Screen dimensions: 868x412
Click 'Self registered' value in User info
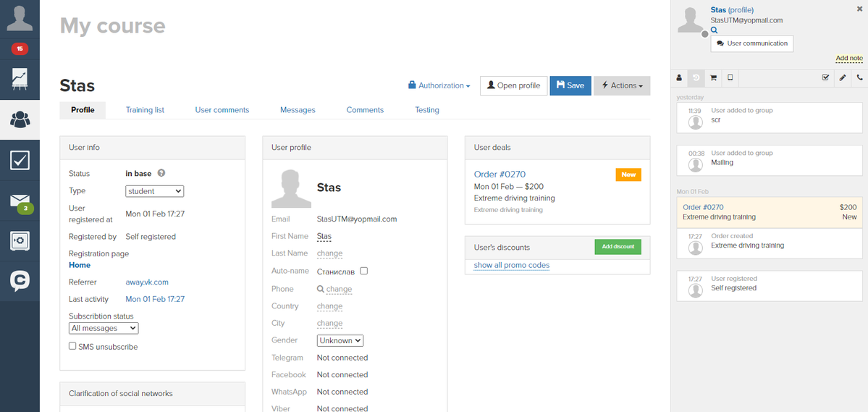click(x=151, y=237)
